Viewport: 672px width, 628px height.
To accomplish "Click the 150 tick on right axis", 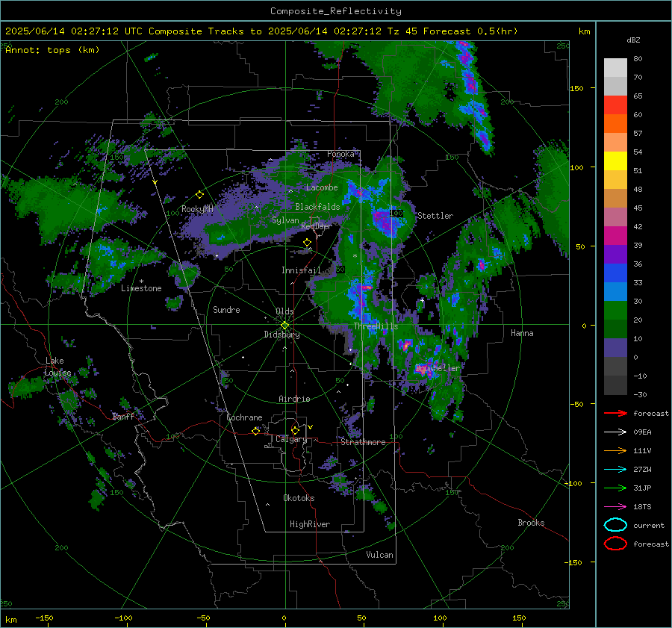I will [x=576, y=88].
